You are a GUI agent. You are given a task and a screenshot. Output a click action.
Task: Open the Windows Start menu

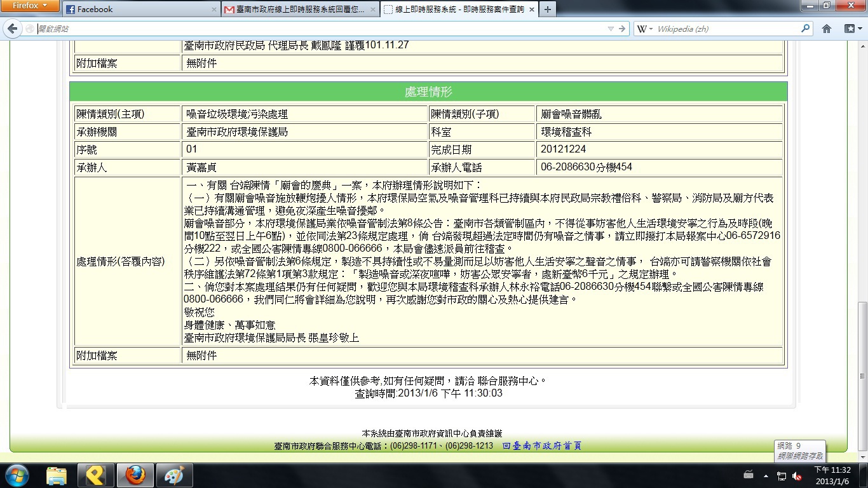[x=17, y=475]
